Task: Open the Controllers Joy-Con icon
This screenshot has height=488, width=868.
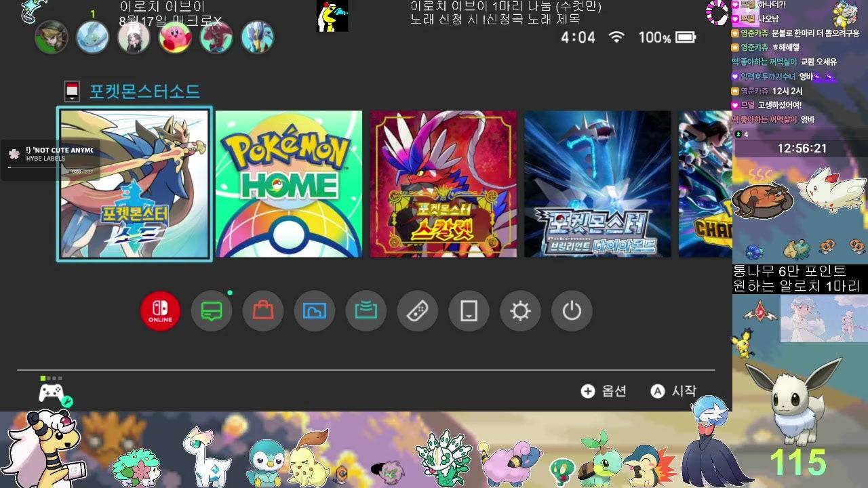Action: (x=418, y=311)
